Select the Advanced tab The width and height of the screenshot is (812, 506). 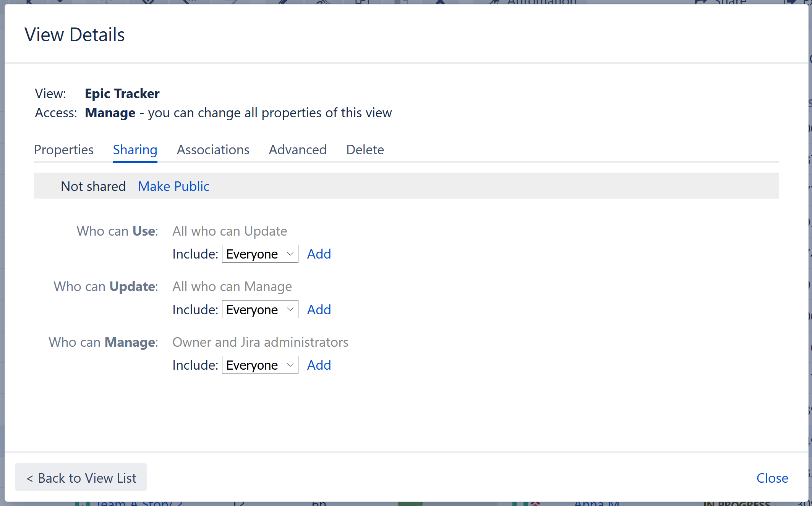298,150
